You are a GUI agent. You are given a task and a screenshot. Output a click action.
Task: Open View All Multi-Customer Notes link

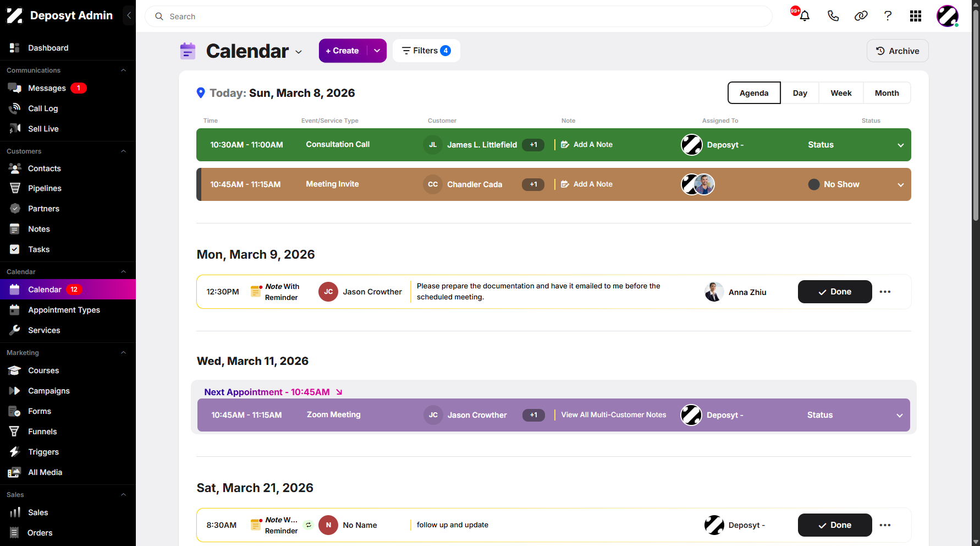point(614,415)
